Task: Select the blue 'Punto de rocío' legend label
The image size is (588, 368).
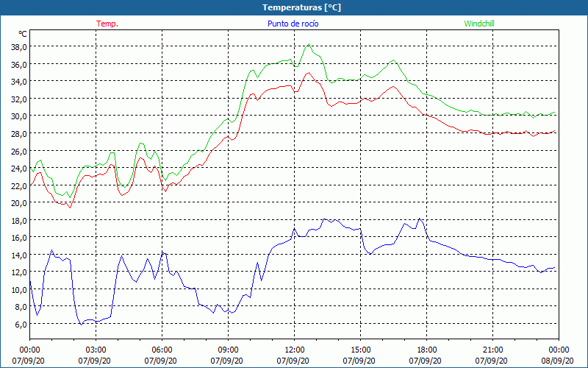Action: point(293,24)
